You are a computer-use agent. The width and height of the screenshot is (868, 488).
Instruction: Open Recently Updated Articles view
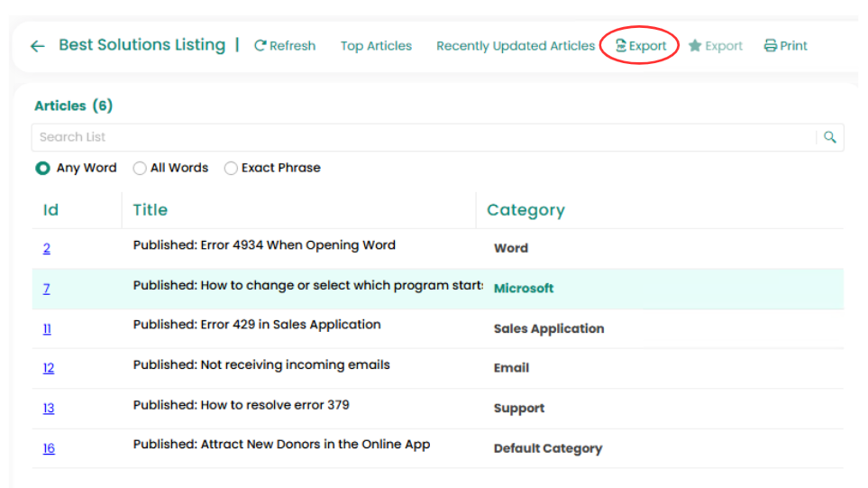(516, 46)
